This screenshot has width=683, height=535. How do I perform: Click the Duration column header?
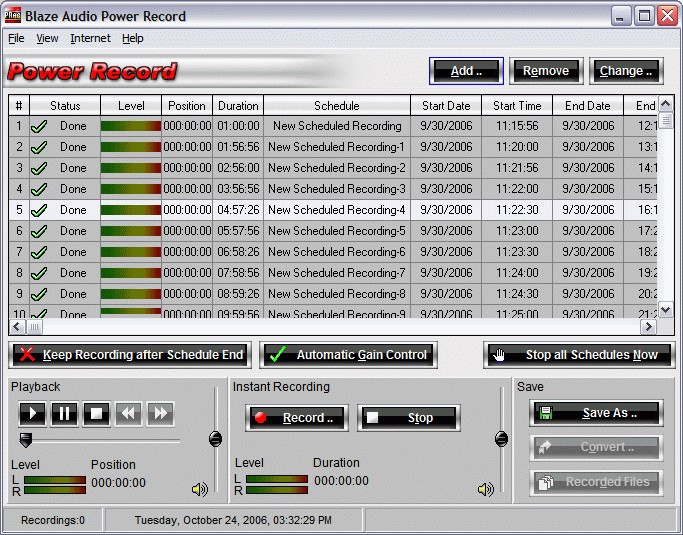click(238, 105)
